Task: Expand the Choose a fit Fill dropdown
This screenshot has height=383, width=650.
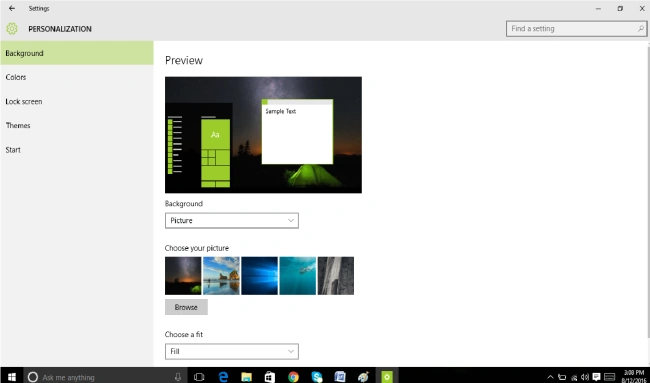Action: 232,351
